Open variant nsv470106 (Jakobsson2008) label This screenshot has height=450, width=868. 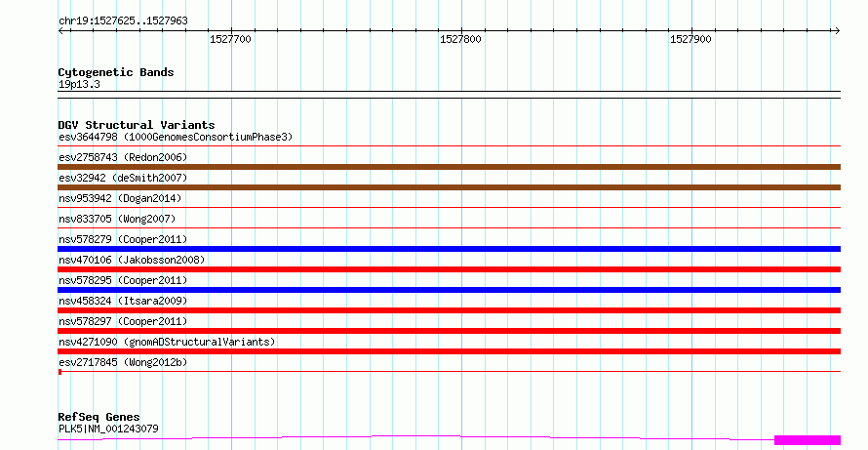click(132, 260)
